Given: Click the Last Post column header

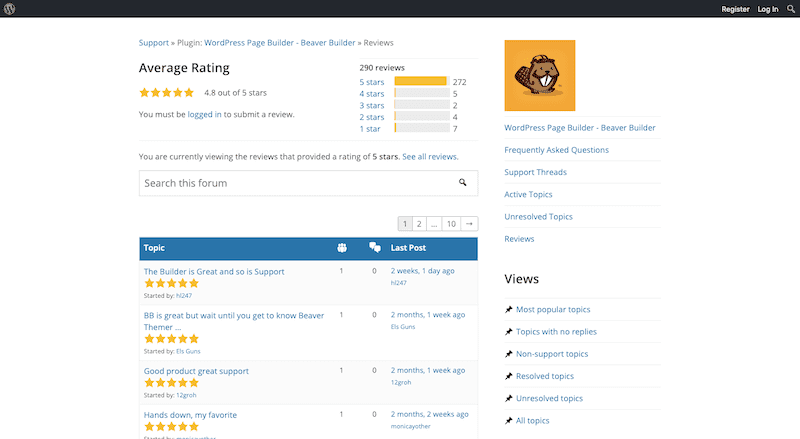Looking at the screenshot, I should [408, 248].
